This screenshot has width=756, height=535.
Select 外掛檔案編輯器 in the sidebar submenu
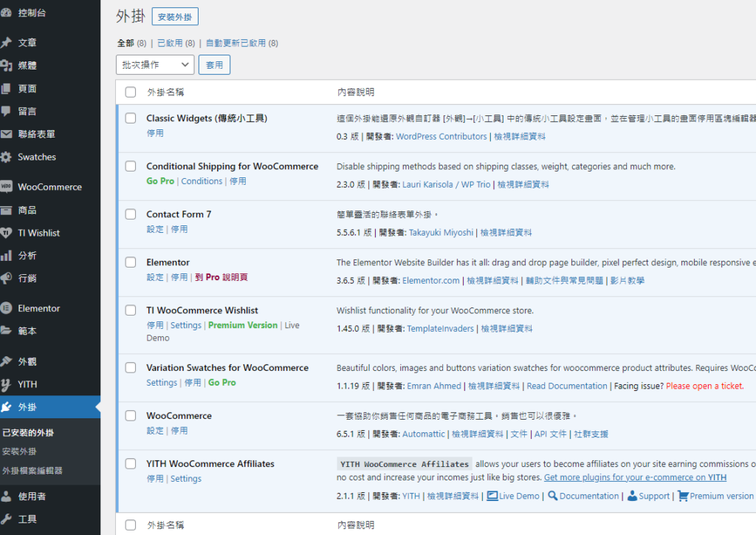[x=32, y=471]
